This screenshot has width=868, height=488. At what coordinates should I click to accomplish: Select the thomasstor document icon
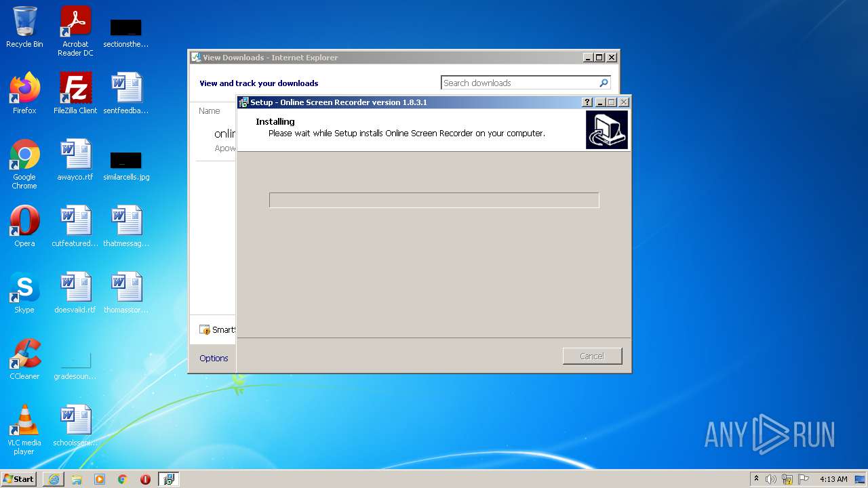[126, 293]
